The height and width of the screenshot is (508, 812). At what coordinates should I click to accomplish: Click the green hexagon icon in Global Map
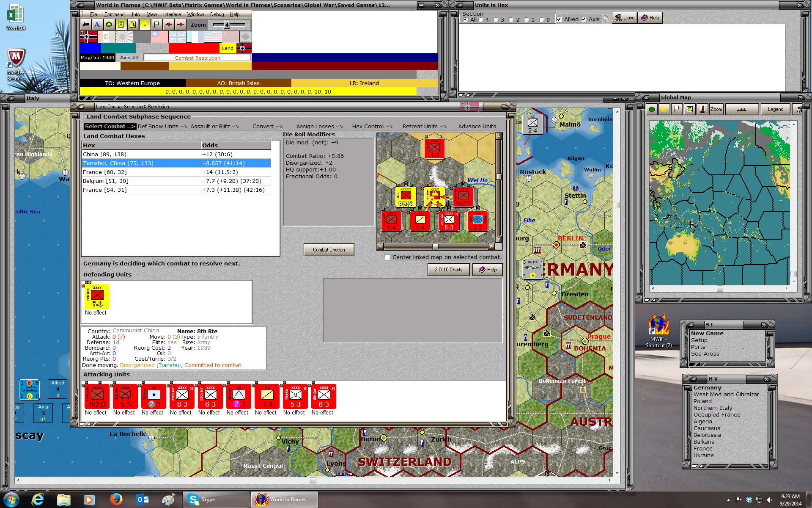(x=652, y=109)
